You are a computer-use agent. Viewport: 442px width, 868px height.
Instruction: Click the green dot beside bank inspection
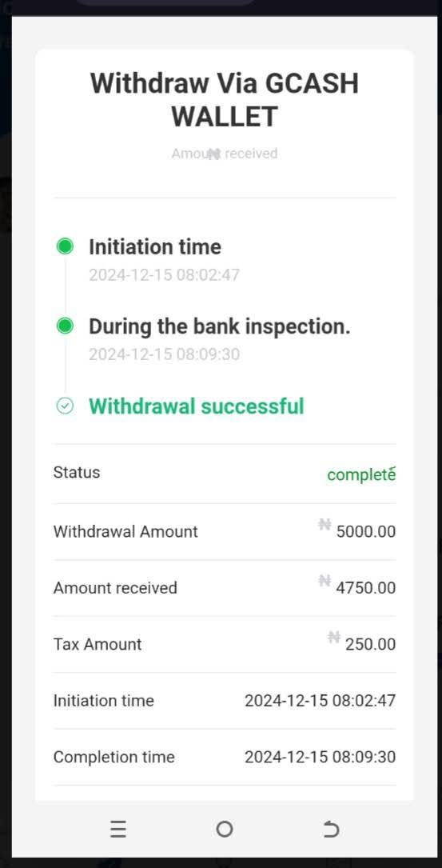click(x=65, y=326)
